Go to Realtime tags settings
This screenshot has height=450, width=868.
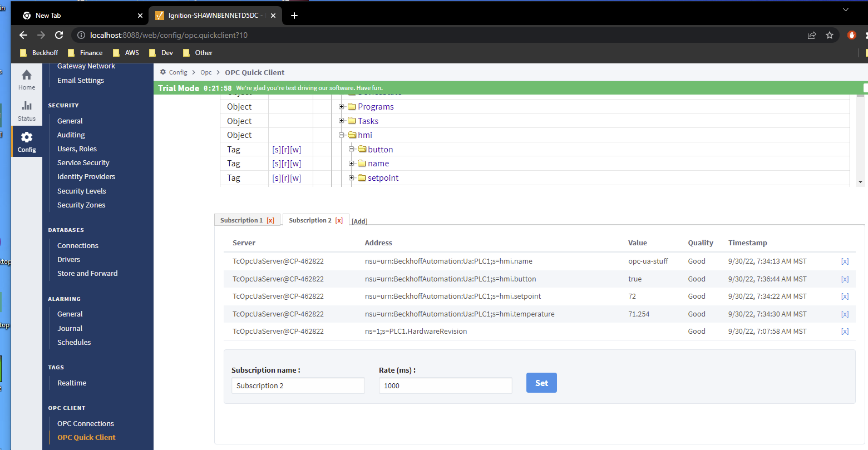pyautogui.click(x=72, y=383)
